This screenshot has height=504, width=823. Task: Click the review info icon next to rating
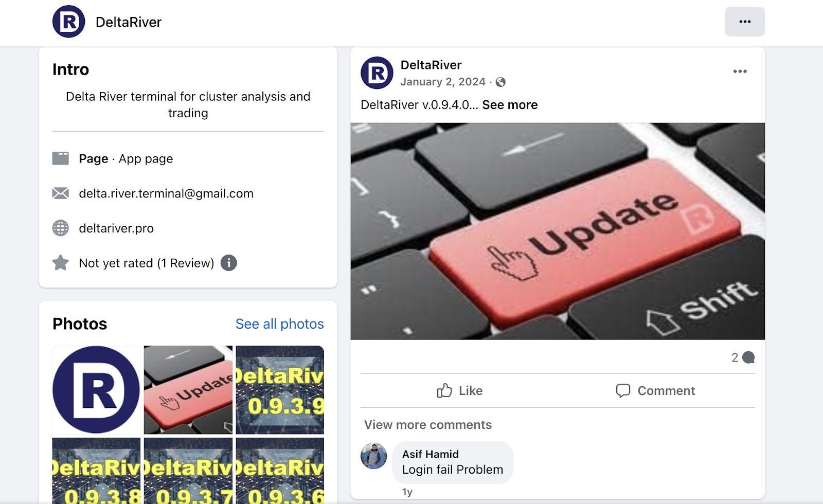coord(229,263)
